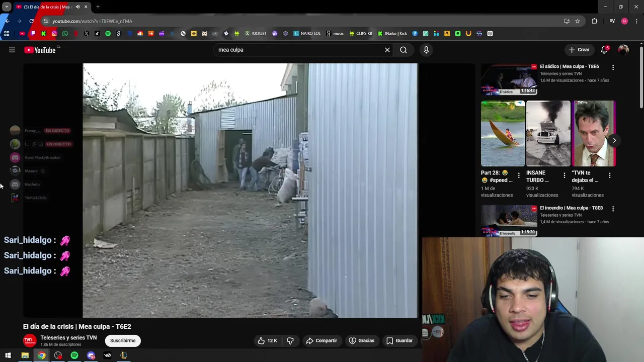Open League of Legends from the taskbar

tap(124, 355)
